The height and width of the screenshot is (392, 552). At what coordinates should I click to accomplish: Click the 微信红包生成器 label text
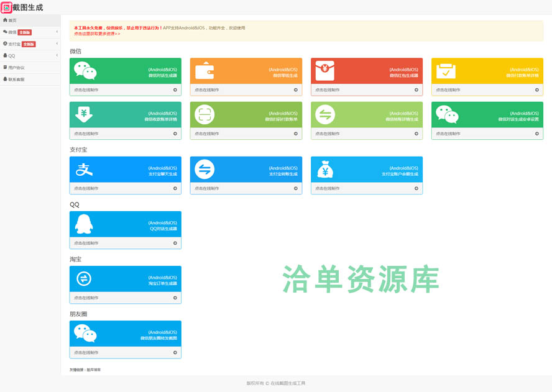tap(404, 75)
